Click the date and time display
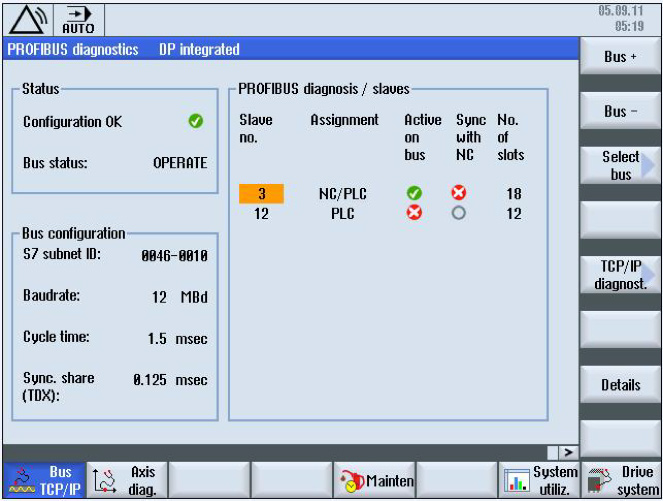Viewport: 663px width, 501px height. pos(621,18)
